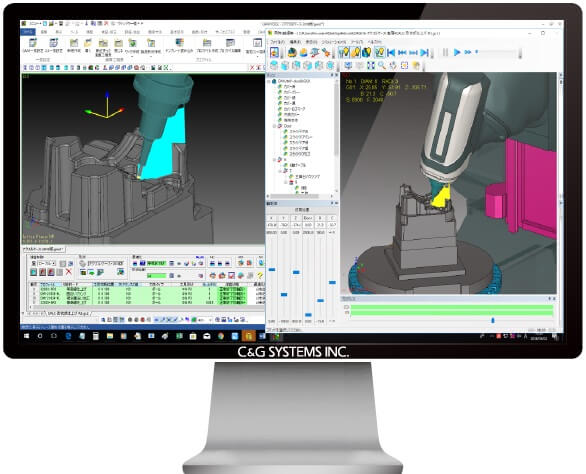Image resolution: width=586 pixels, height=474 pixels.
Task: Click the magnifier zoom icon in simulator toolbar
Action: click(x=382, y=65)
